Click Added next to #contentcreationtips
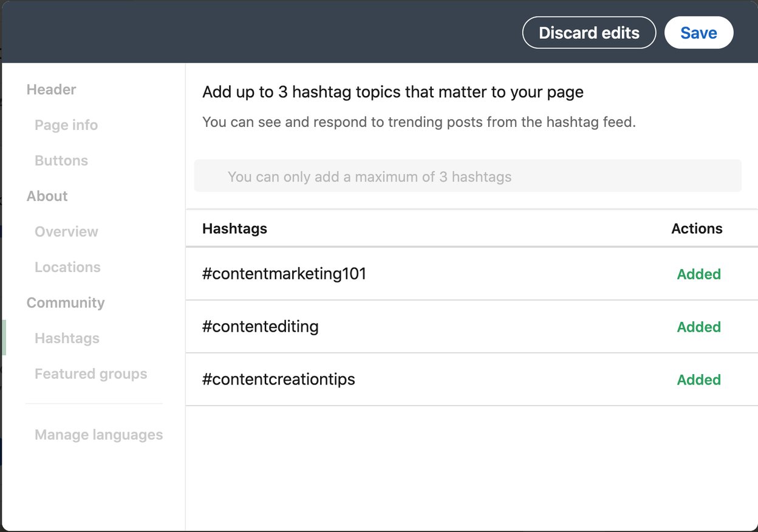Viewport: 758px width, 532px height. pos(698,380)
